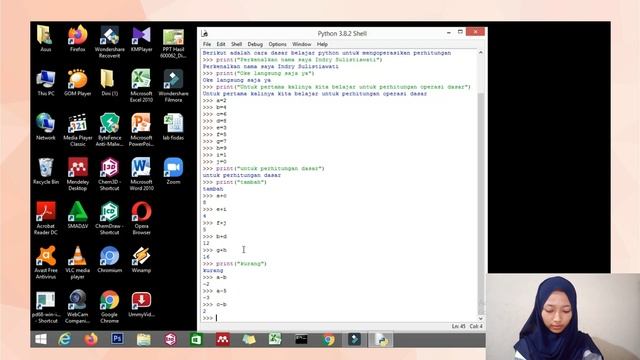Open ByteFence Anti-Malware shortcut
The width and height of the screenshot is (640, 360).
pyautogui.click(x=109, y=129)
